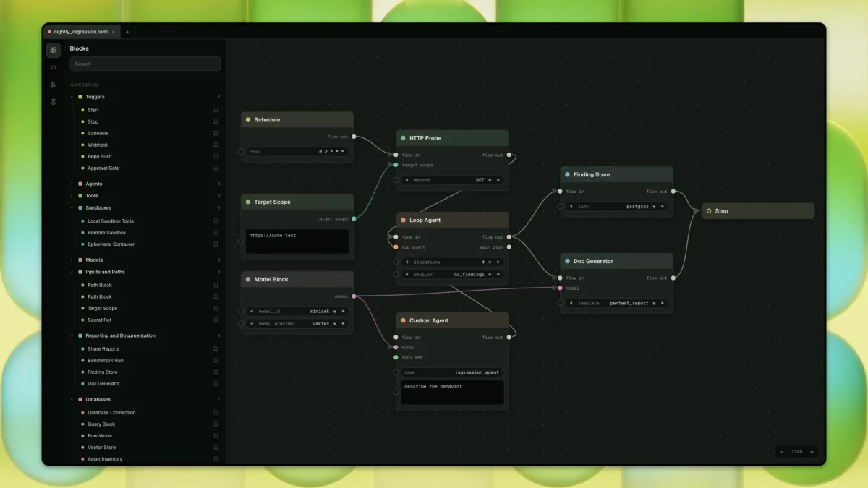Collapse the Inputs and Paths category

tap(72, 273)
